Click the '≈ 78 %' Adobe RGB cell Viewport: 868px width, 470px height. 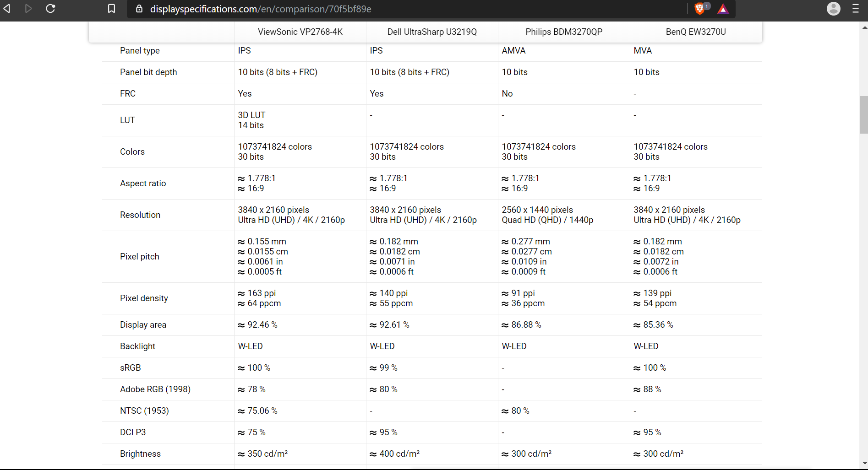coord(252,389)
